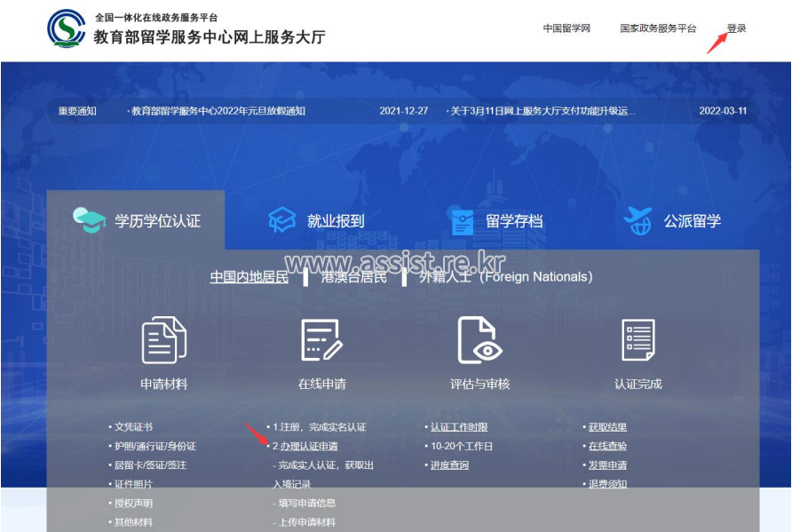Screen dimensions: 792x532
Task: Click the 就业报到 graduation hat icon
Action: [x=282, y=219]
